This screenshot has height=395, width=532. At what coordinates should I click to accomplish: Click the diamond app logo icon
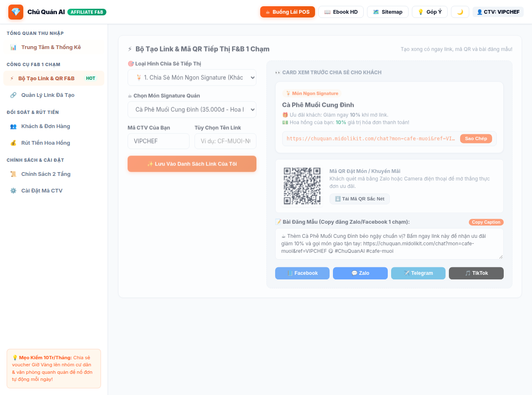click(x=16, y=12)
